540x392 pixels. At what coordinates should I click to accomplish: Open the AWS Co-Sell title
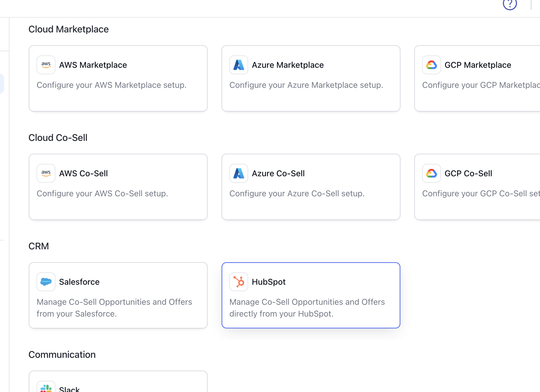coord(83,173)
